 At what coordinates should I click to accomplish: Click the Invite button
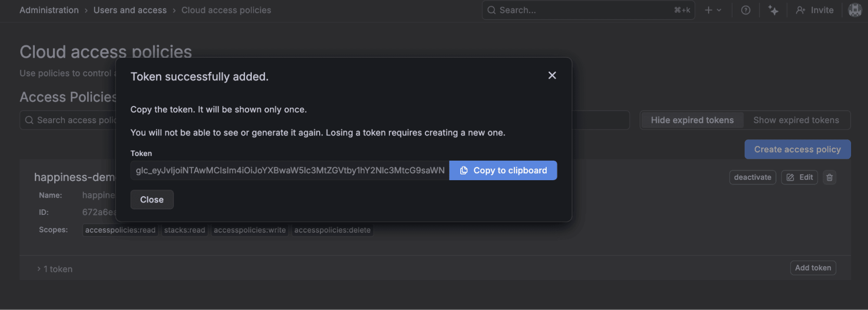tap(815, 10)
